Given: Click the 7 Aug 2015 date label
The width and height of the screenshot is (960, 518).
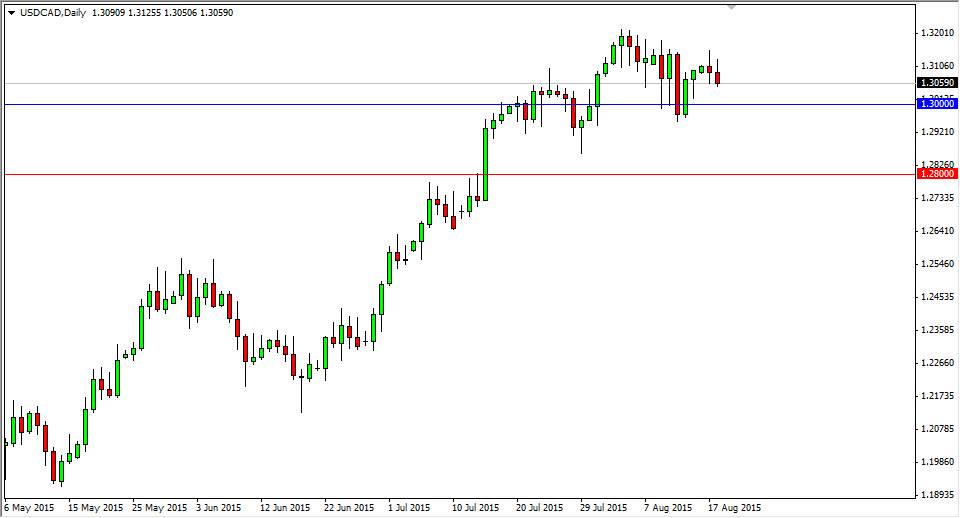Looking at the screenshot, I should [x=668, y=508].
